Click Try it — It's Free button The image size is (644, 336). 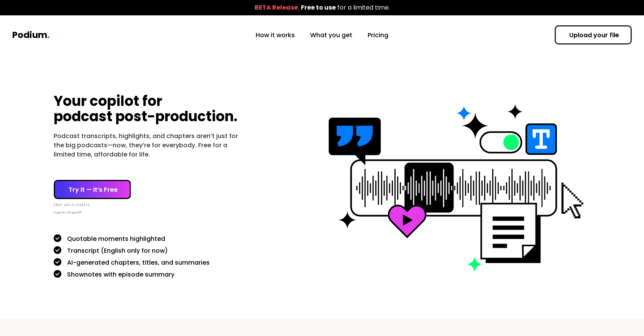[x=92, y=189]
